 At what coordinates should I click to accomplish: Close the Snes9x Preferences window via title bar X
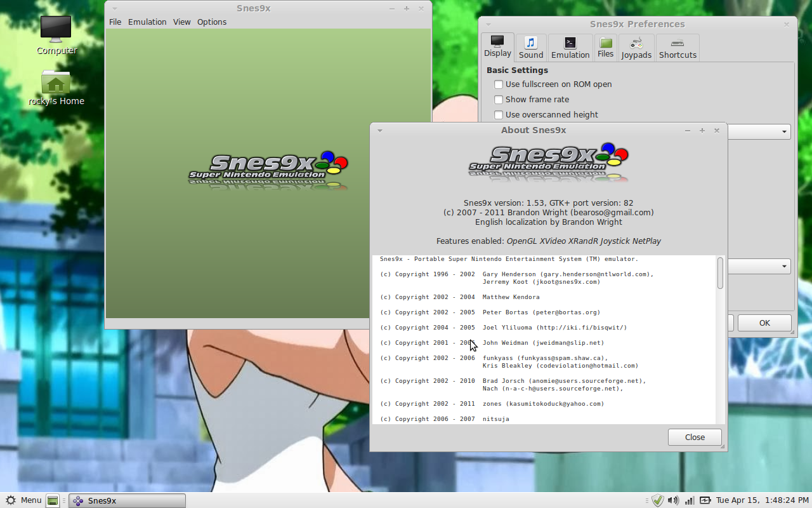point(787,24)
